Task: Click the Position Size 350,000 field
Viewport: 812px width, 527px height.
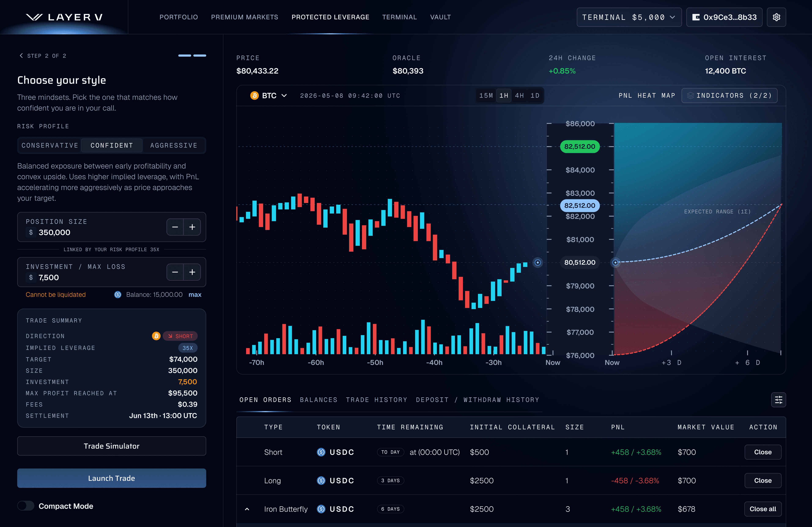Action: coord(112,227)
